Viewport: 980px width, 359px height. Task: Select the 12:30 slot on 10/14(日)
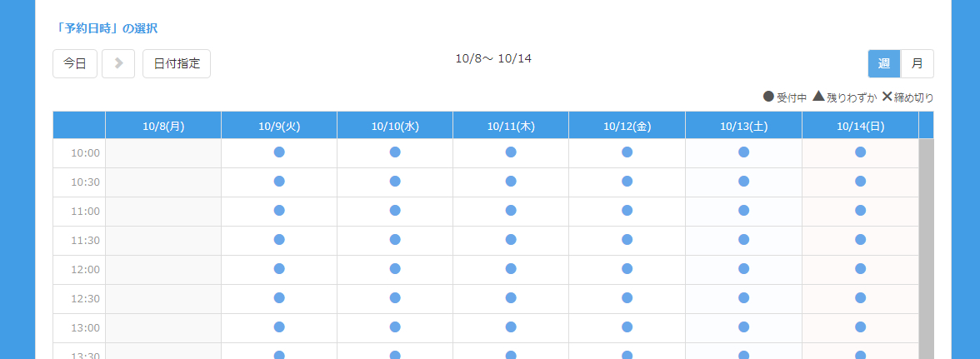coord(860,298)
